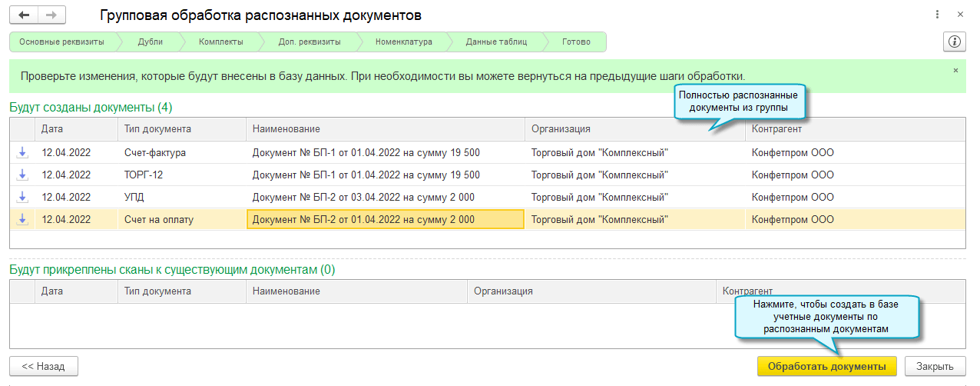Select the Доп. реквизиты step
Viewport: 980px width, 386px height.
[310, 42]
